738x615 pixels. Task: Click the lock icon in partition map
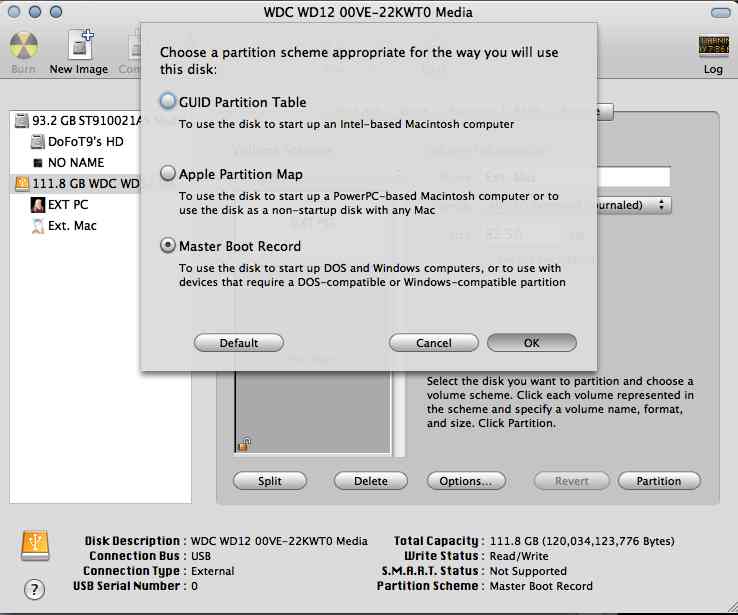tap(244, 443)
